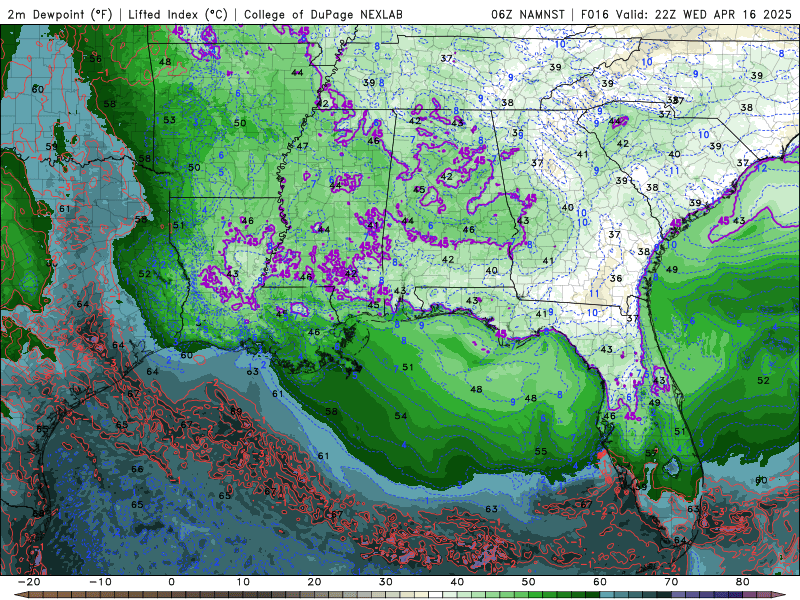Click the 53 dewpoint value on the map
Viewport: 800px width, 600px height.
click(169, 120)
